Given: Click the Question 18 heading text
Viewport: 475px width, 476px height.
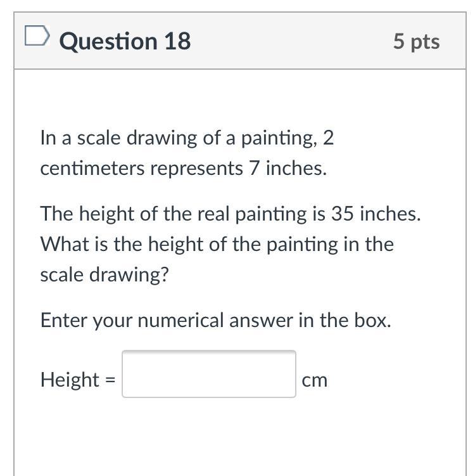Looking at the screenshot, I should pos(125,41).
